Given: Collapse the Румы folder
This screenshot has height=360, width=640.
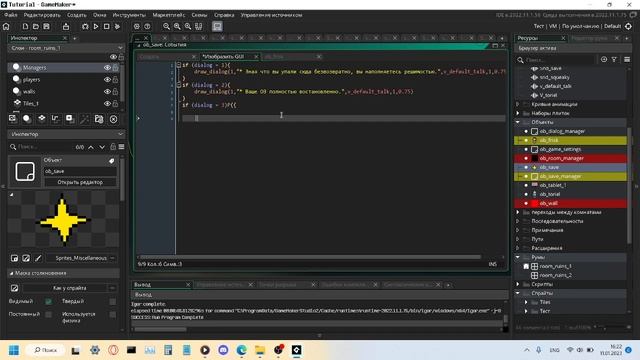Looking at the screenshot, I should (518, 257).
